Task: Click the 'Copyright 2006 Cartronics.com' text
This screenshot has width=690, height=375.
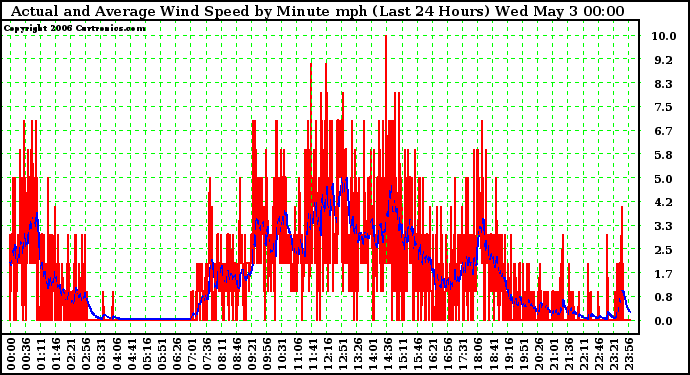Action: [x=75, y=28]
